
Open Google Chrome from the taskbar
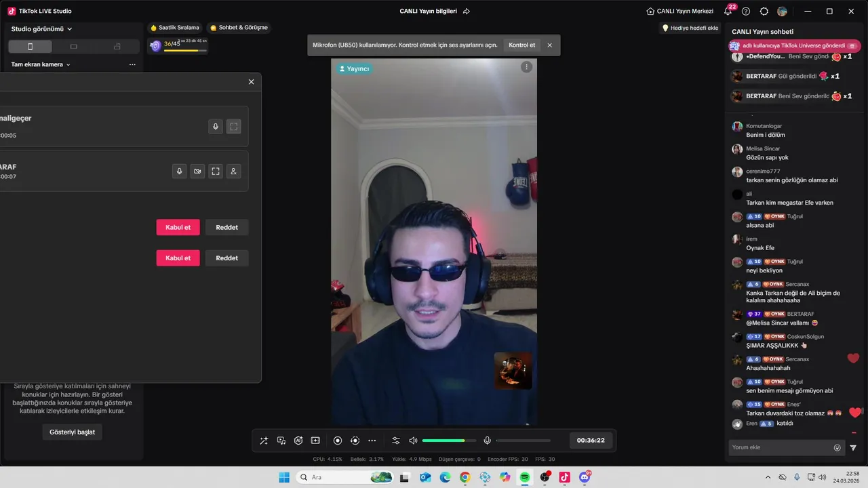(465, 478)
